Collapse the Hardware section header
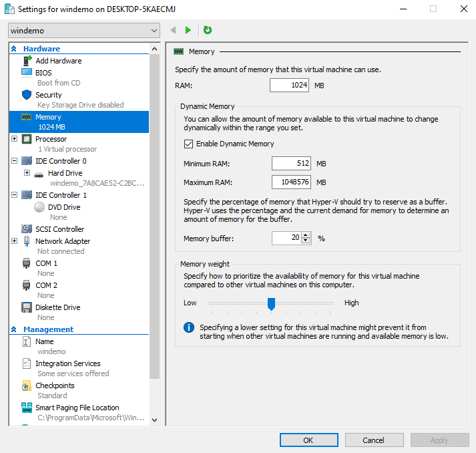Viewport: 476px width, 453px height. (14, 49)
